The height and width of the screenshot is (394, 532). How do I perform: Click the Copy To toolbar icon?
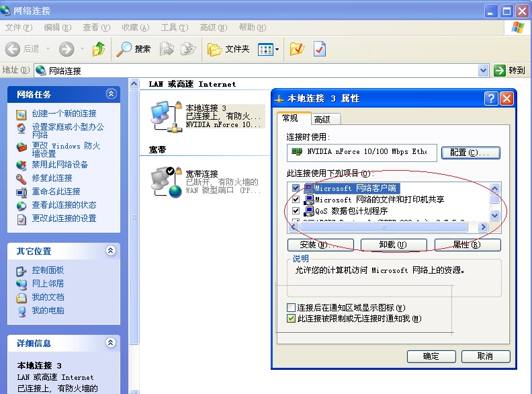[188, 49]
